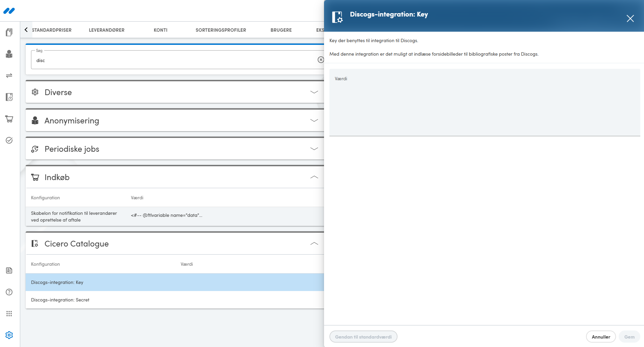Click the Indkøb cart icon

pos(35,177)
